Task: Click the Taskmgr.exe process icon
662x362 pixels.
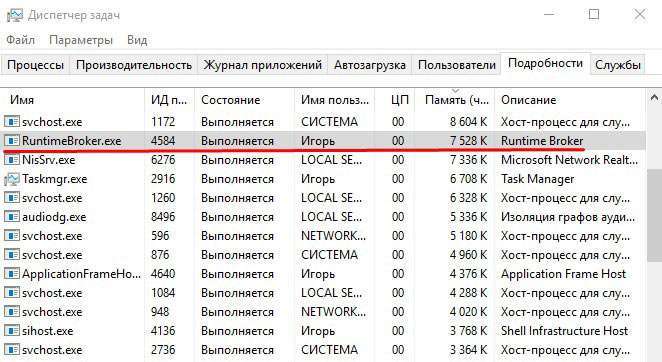Action: point(12,179)
